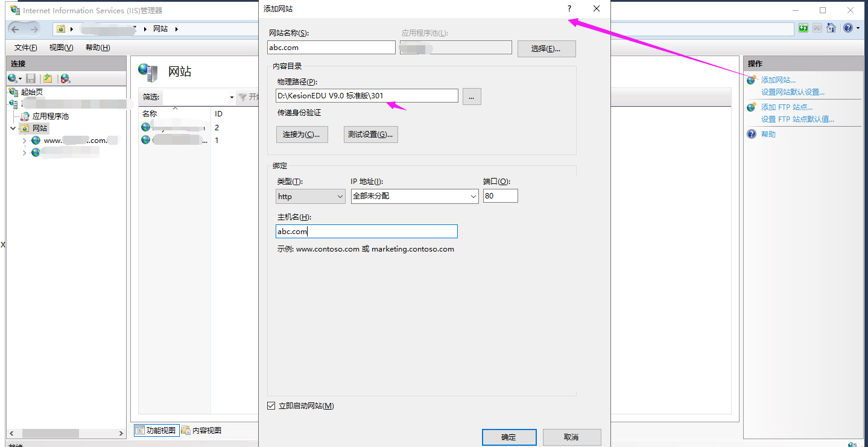The height and width of the screenshot is (447, 868).
Task: Open the 类型 http dropdown
Action: (x=311, y=196)
